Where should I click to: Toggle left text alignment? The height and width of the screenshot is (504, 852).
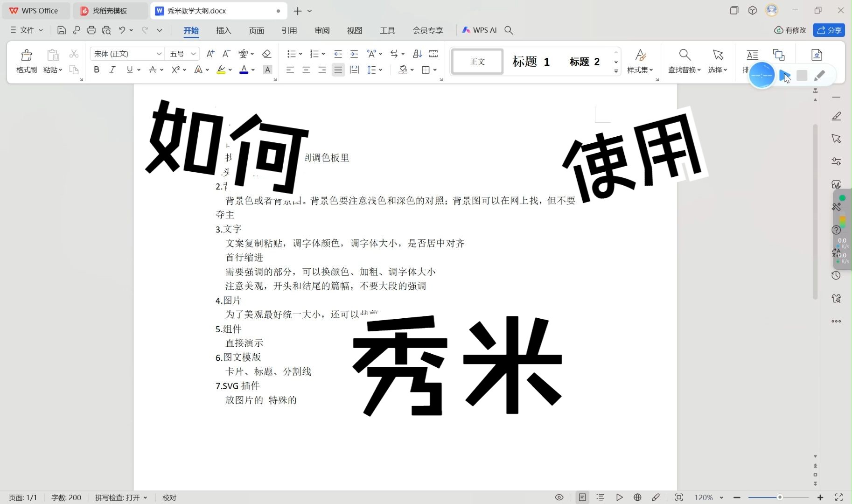pyautogui.click(x=290, y=70)
